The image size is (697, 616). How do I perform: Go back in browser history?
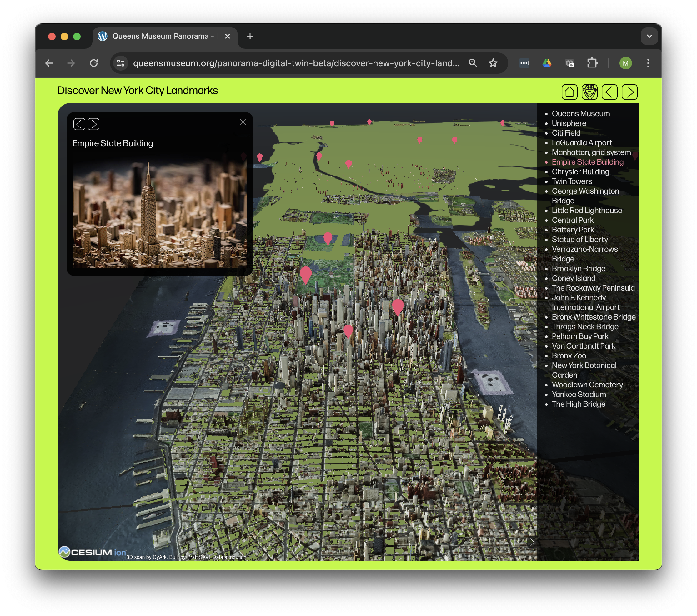coord(49,63)
